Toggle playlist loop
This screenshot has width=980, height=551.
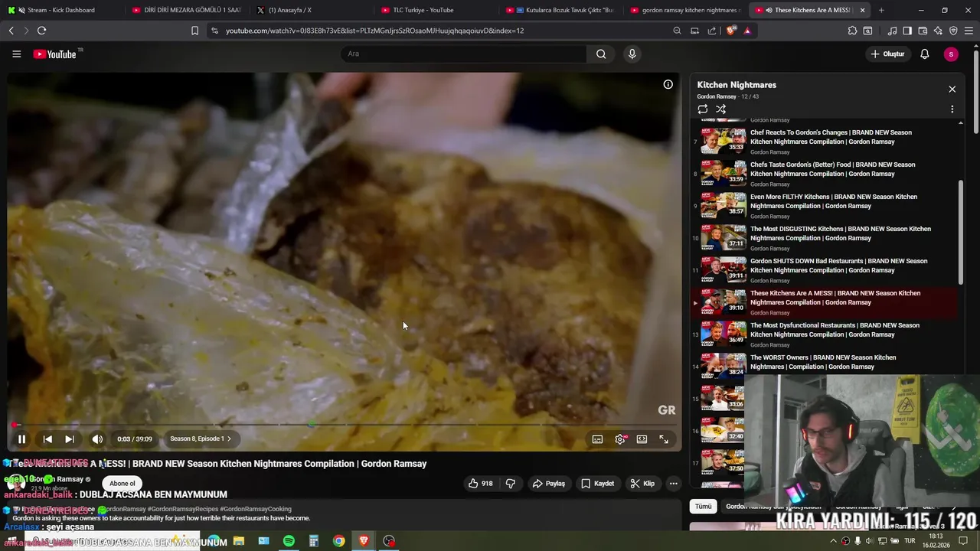(x=702, y=109)
